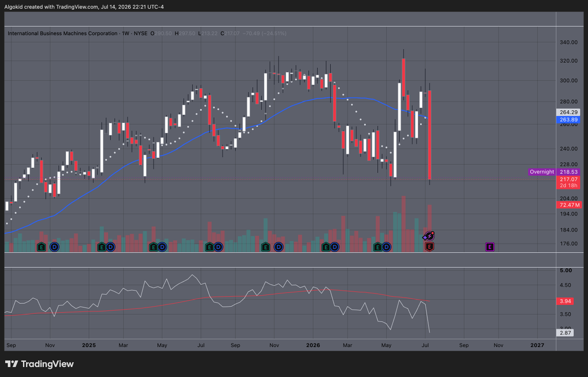Click the 2025 label on the time axis

click(89, 346)
